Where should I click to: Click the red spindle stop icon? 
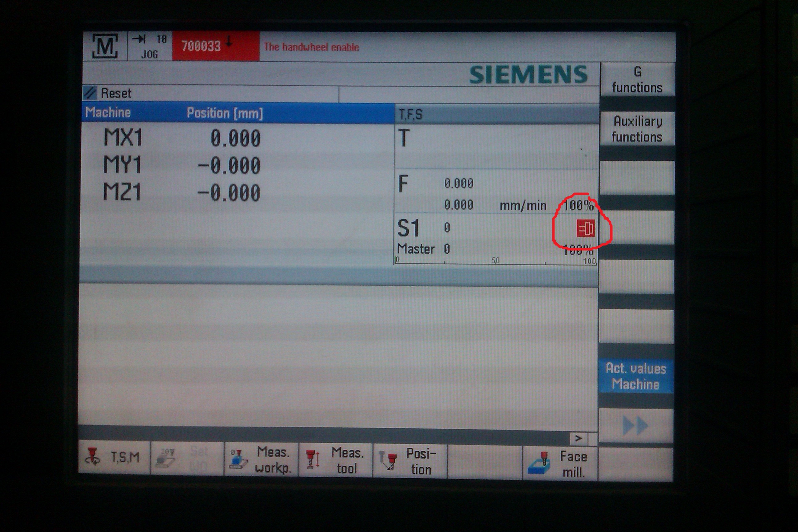[586, 228]
